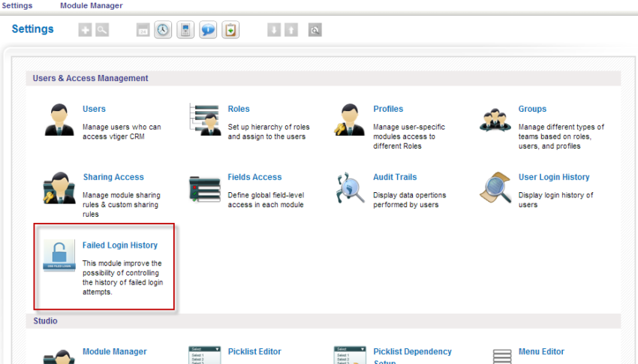
Task: Click the Failed Login History padlock icon
Action: (59, 255)
